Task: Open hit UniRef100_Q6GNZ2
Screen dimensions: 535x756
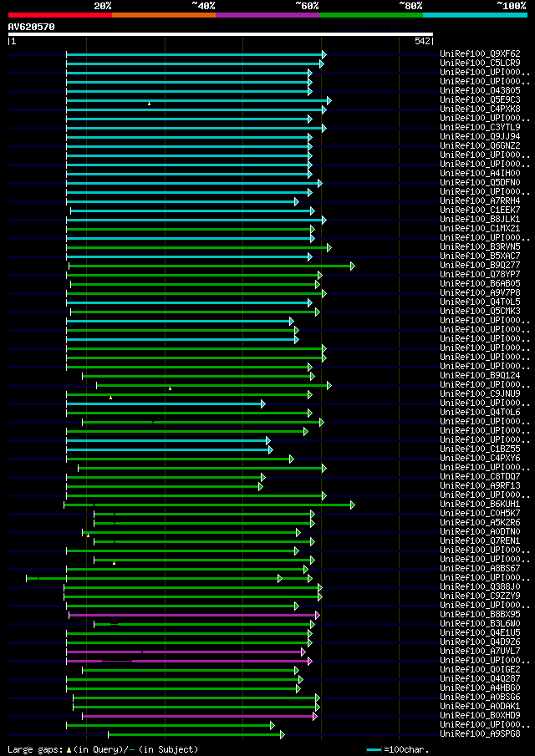Action: (480, 145)
